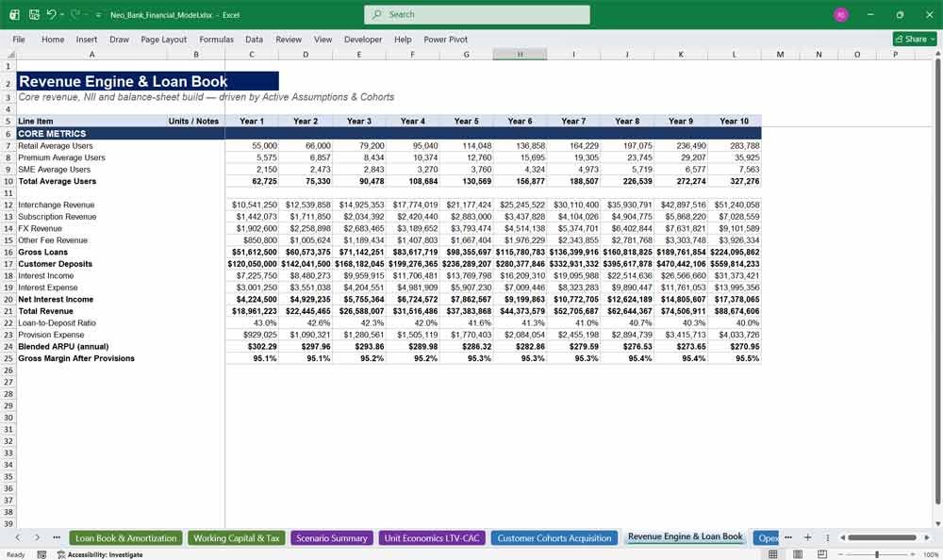Select the Year 10 Total Revenue $88,674,606
This screenshot has width=943, height=560.
(x=735, y=311)
